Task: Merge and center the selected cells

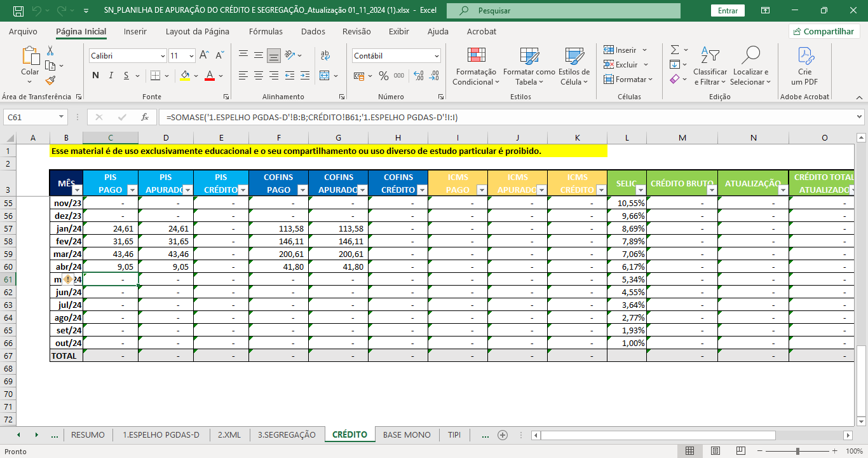Action: 324,76
